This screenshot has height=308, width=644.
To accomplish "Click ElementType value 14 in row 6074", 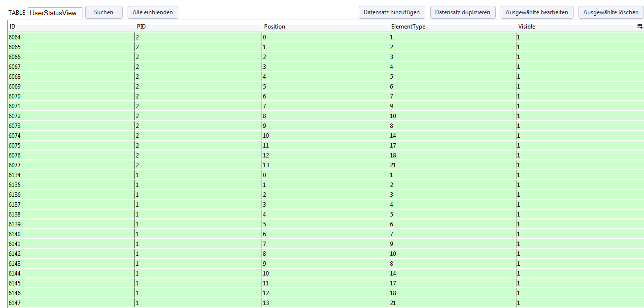I will click(x=393, y=136).
